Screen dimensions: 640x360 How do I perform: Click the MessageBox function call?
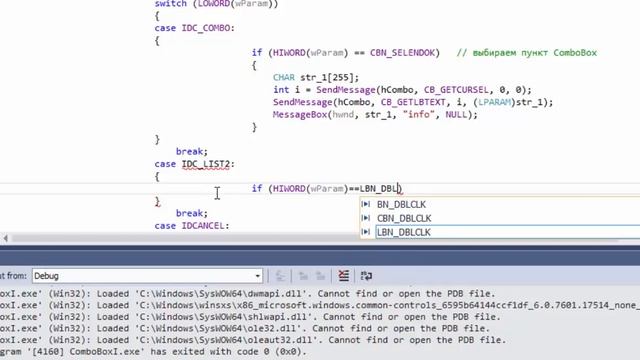point(300,115)
